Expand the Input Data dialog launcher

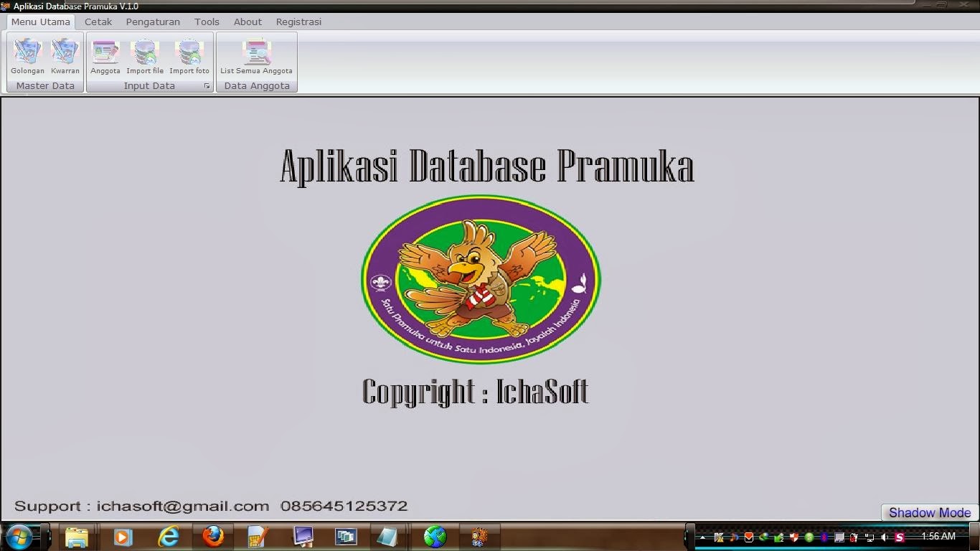click(x=207, y=85)
